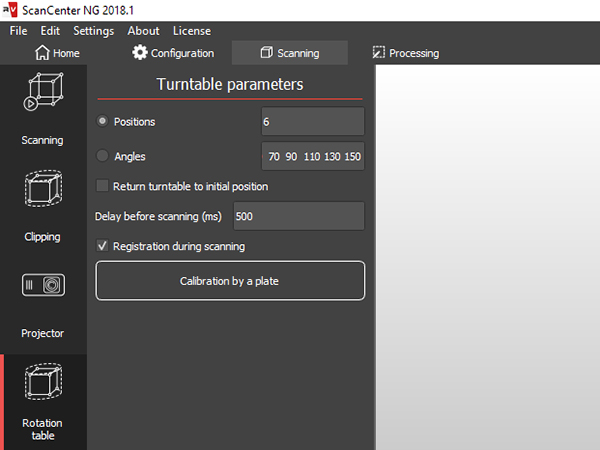Select the Clipping cube icon
Screen dimensions: 600x450
[x=42, y=191]
